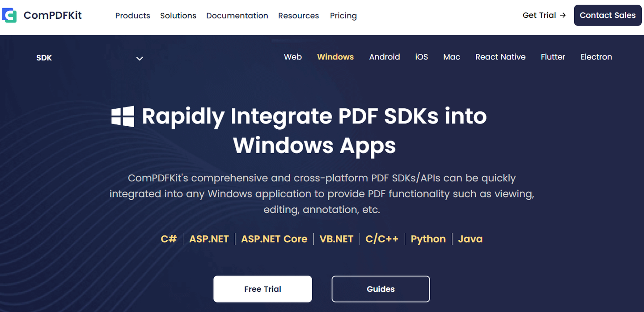Open the Guides button
Screen dimensions: 644x312
381,289
